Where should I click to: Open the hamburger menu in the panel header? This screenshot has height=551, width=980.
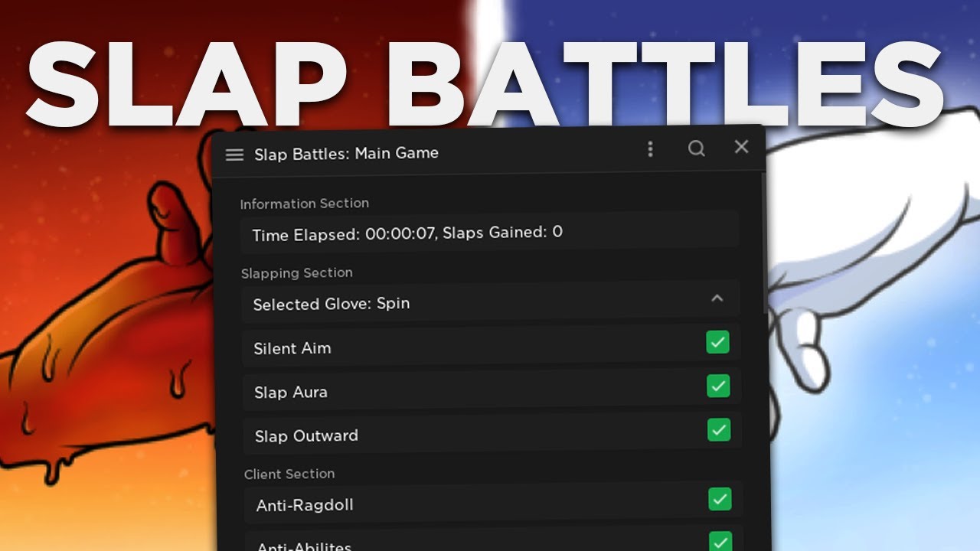pyautogui.click(x=234, y=155)
